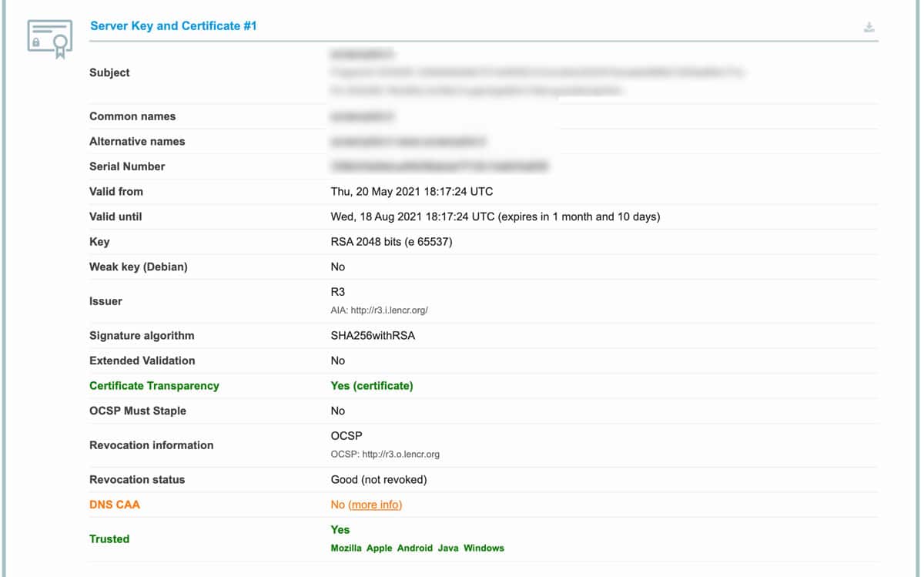The height and width of the screenshot is (577, 924).
Task: Click the Valid from date value
Action: (x=412, y=191)
